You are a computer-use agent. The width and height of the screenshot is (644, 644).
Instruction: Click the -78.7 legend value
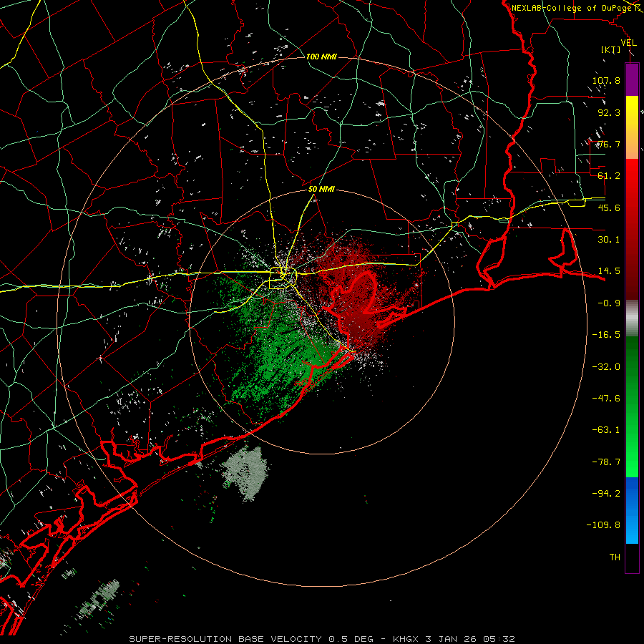point(606,462)
